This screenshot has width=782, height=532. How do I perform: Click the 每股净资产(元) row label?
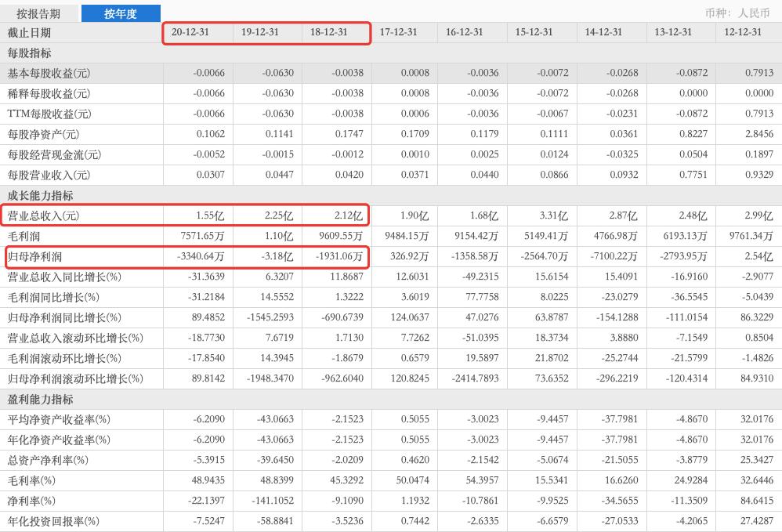(x=44, y=134)
